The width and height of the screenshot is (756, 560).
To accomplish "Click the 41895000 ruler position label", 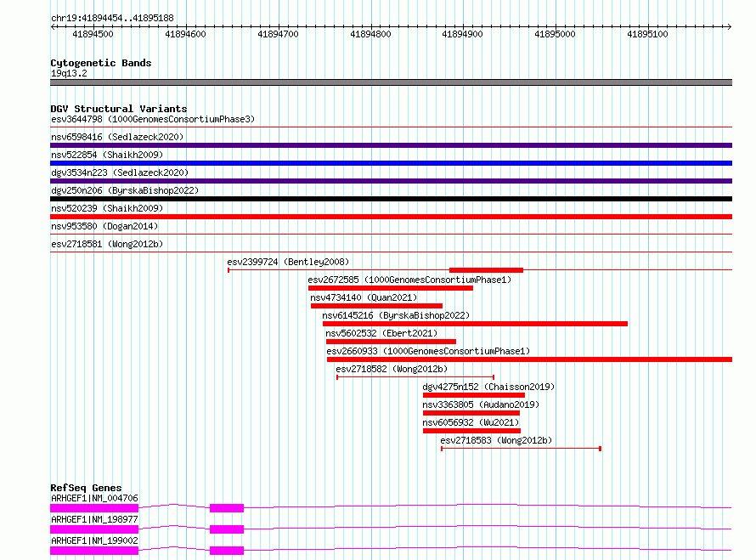I will (x=555, y=34).
